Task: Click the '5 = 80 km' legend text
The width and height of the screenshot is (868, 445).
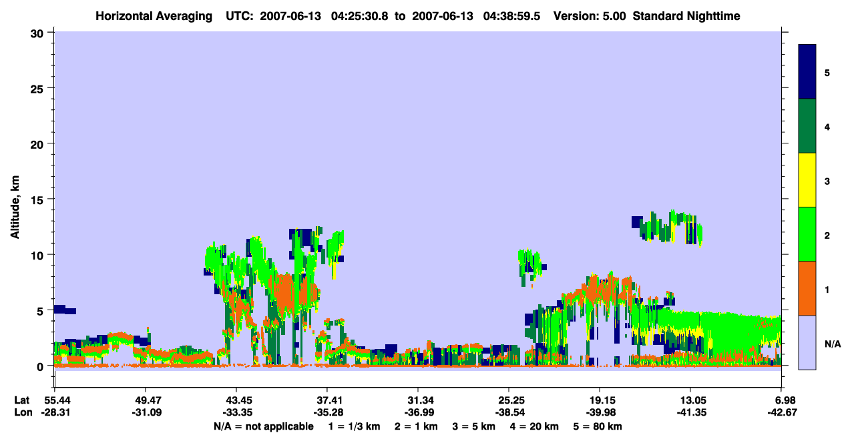Action: (598, 426)
